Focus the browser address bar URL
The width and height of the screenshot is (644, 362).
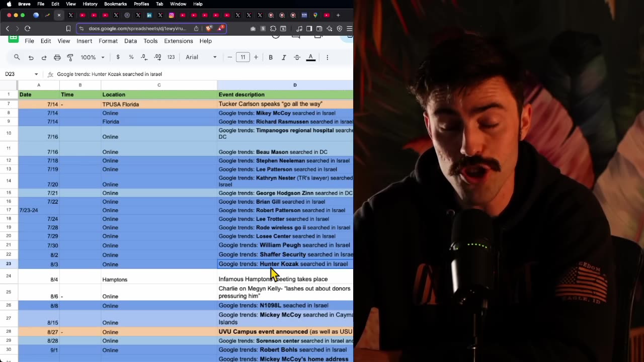tap(137, 29)
